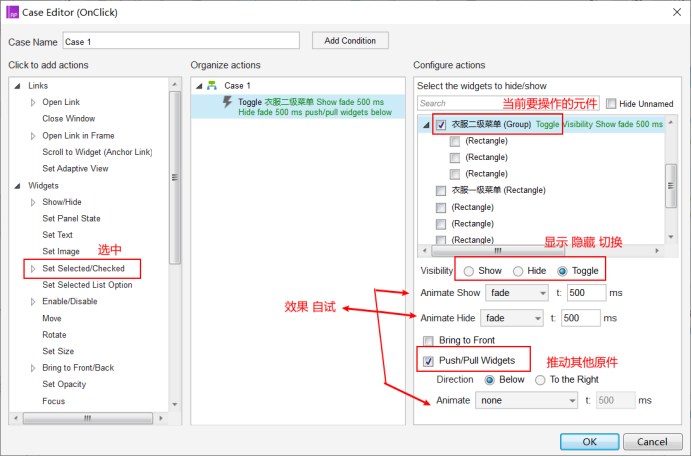The image size is (692, 457).
Task: Click the Case Name input field
Action: click(181, 41)
